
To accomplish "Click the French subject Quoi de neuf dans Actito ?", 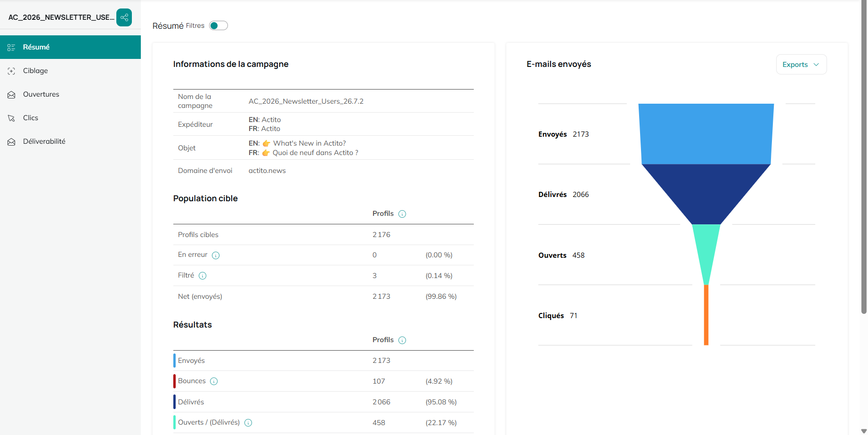I will click(x=316, y=153).
